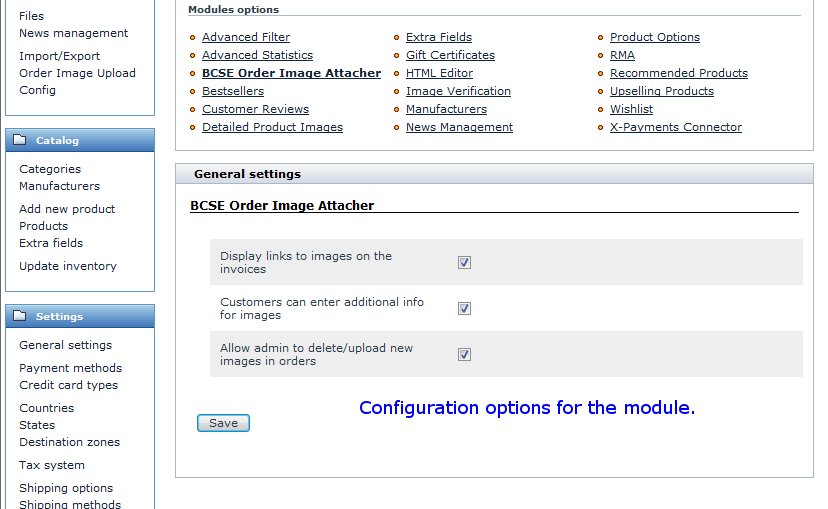
Task: Open Advanced Filter module options
Action: coord(246,37)
